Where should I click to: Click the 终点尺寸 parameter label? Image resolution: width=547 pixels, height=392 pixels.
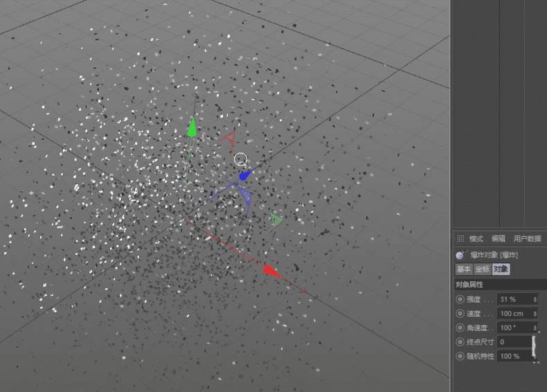point(481,342)
